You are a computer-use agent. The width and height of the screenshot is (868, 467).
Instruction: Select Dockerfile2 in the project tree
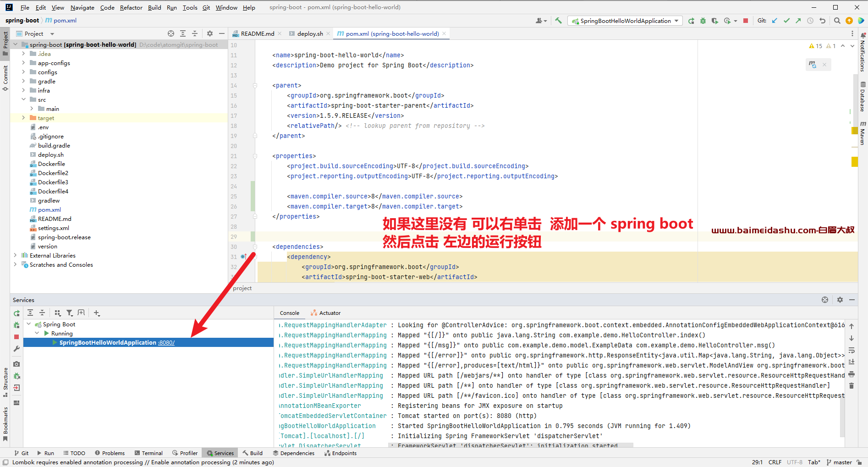pos(53,173)
